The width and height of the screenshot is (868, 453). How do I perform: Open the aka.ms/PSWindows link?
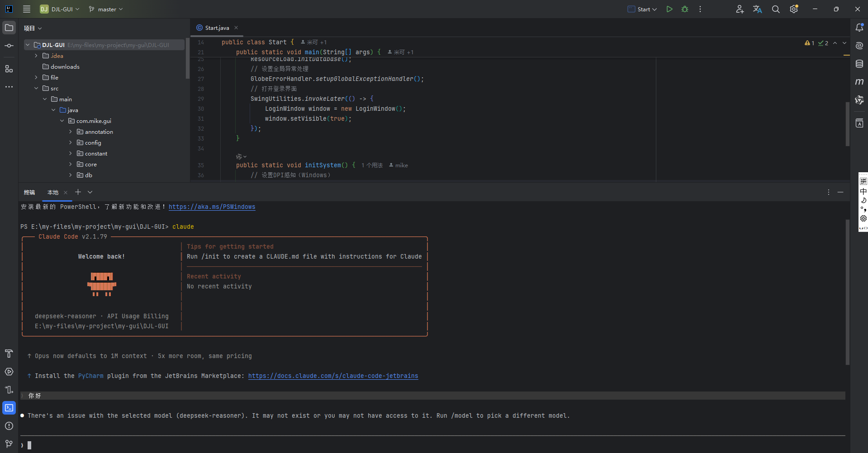click(212, 207)
